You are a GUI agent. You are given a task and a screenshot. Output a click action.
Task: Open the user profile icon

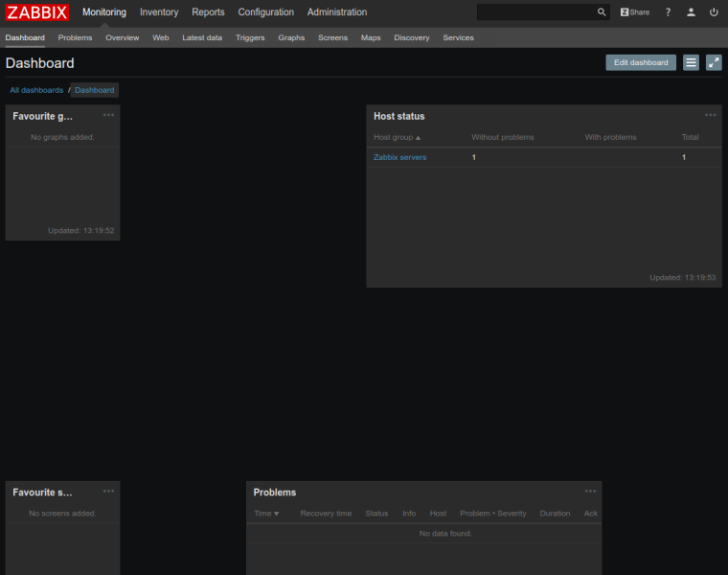(x=691, y=12)
